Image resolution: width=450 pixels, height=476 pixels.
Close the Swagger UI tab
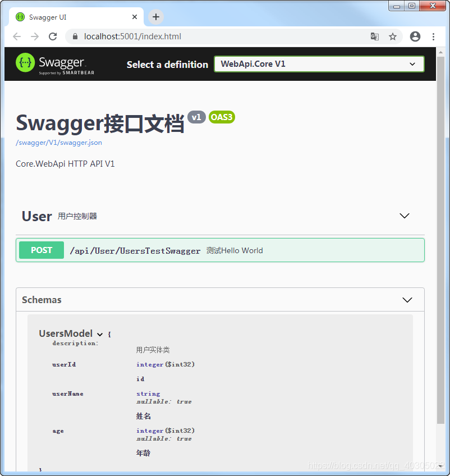pyautogui.click(x=135, y=17)
